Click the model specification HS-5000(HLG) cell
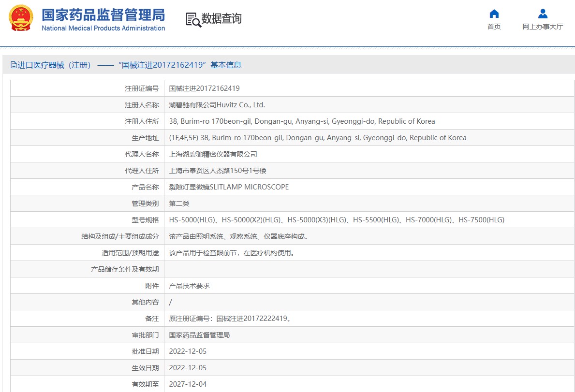 (336, 220)
